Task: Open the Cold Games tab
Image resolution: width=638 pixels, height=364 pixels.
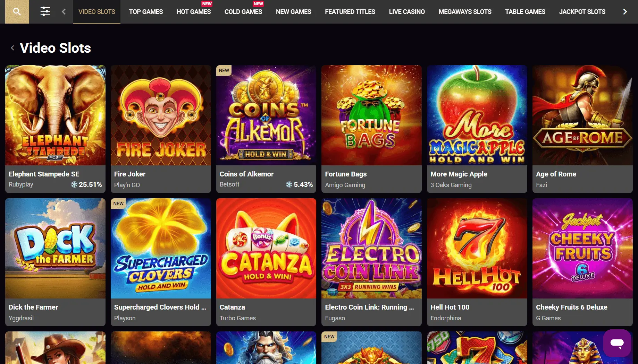Action: pyautogui.click(x=243, y=12)
